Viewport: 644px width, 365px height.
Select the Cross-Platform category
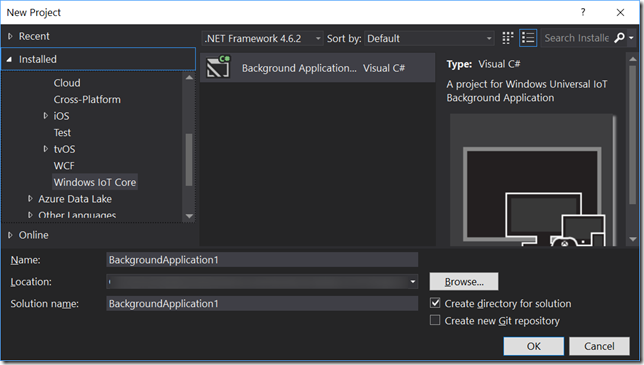[x=87, y=99]
